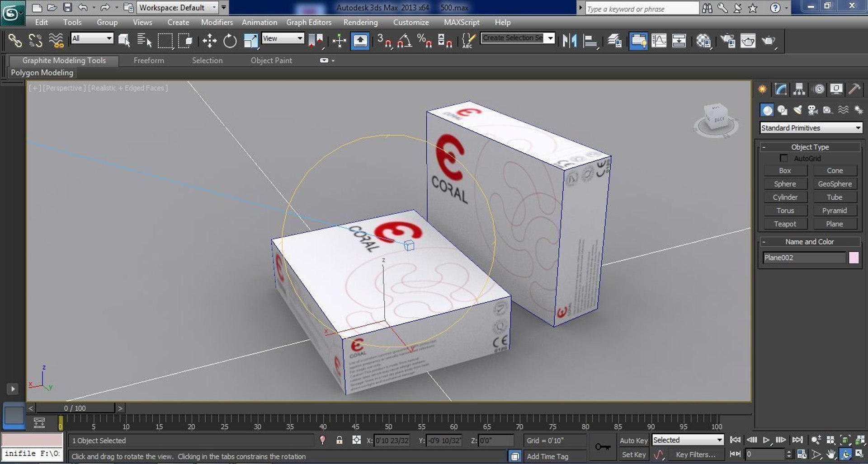868x464 pixels.
Task: Click the Play Animation button
Action: 766,440
